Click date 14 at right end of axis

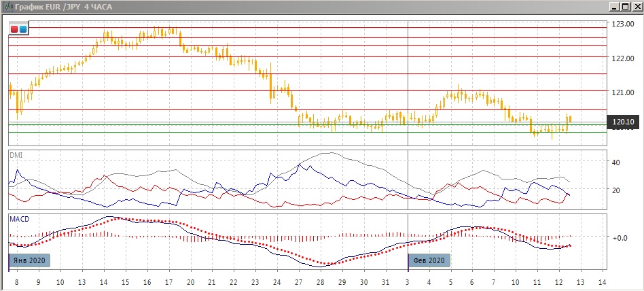pos(601,281)
